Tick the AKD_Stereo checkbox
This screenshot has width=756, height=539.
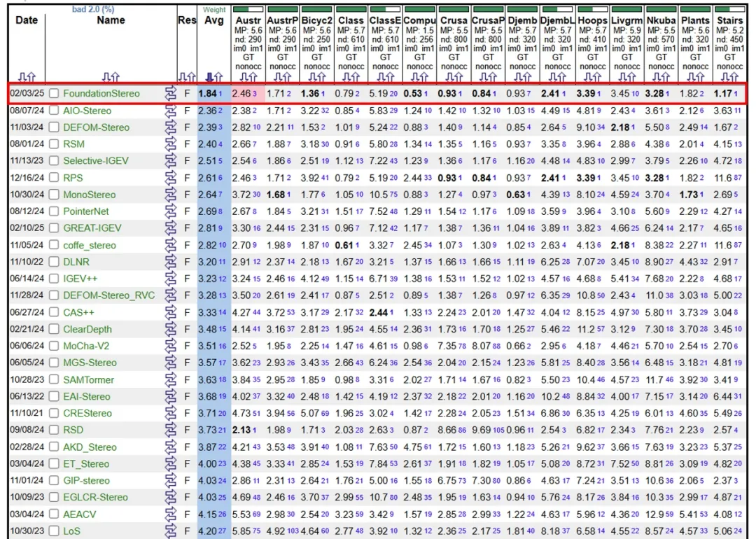(54, 447)
